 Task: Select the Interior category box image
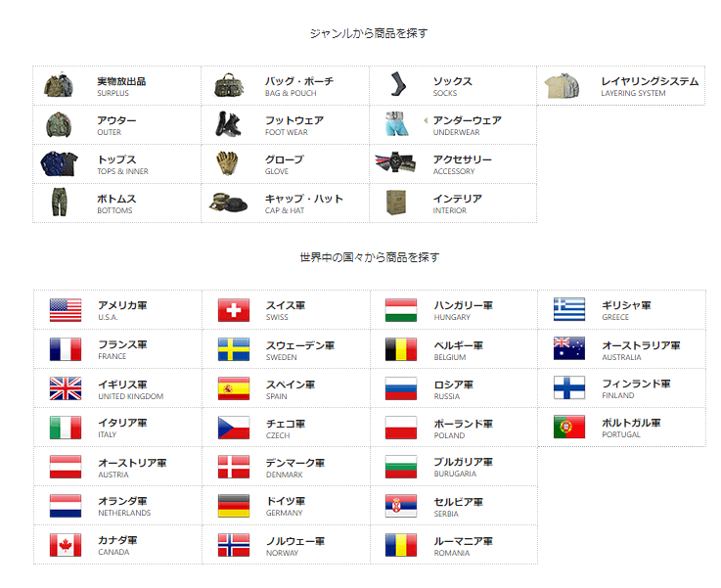[396, 203]
